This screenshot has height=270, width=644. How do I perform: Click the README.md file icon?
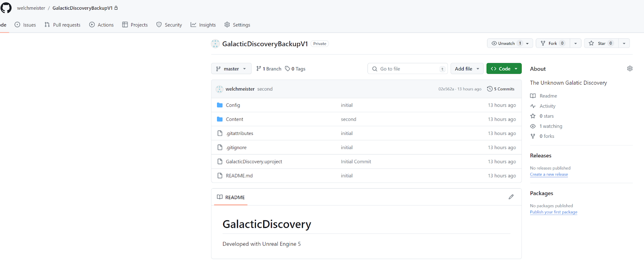pyautogui.click(x=220, y=176)
